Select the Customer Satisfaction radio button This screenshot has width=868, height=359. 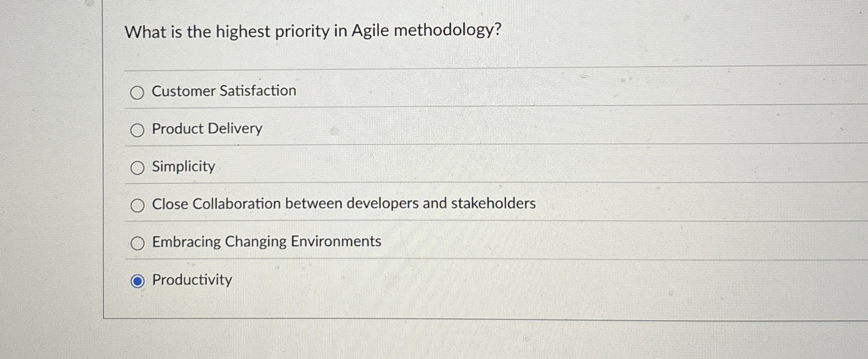138,92
